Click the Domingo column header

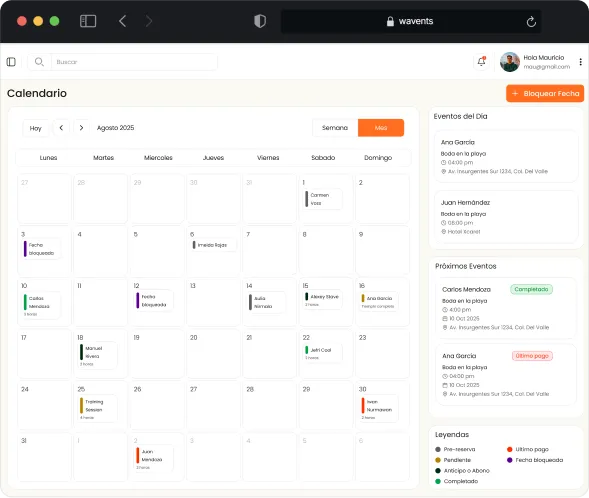point(378,158)
